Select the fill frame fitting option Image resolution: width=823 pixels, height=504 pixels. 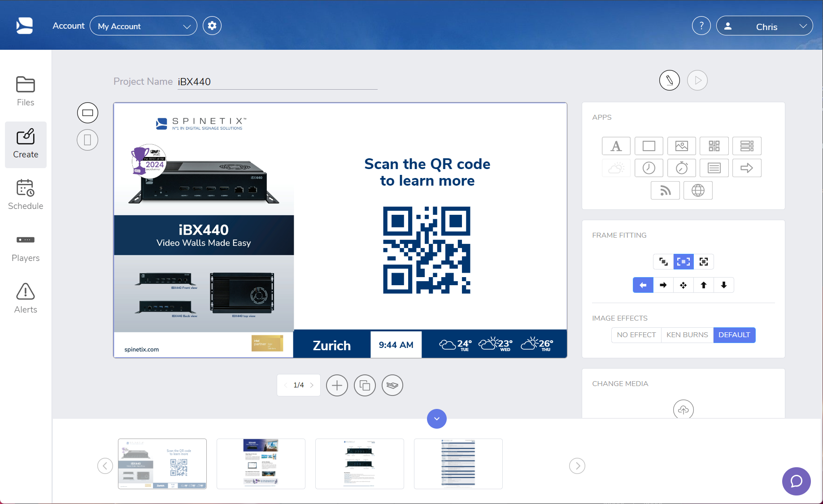click(x=704, y=261)
